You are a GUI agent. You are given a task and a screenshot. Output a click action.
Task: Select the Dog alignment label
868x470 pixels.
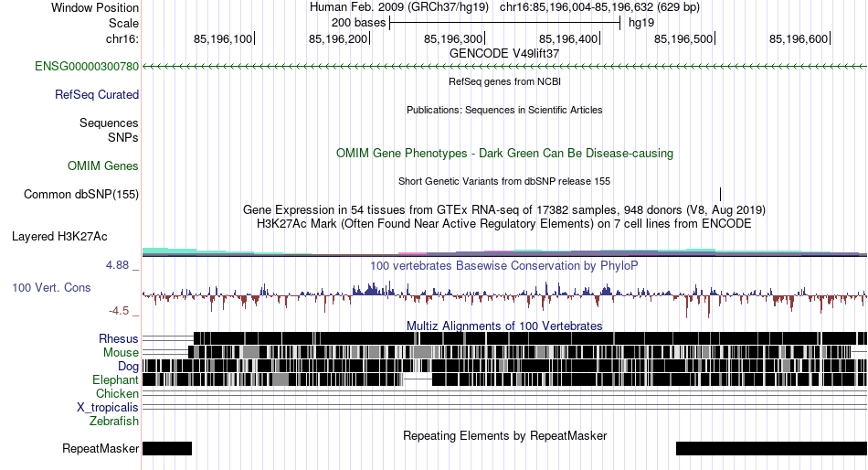129,367
